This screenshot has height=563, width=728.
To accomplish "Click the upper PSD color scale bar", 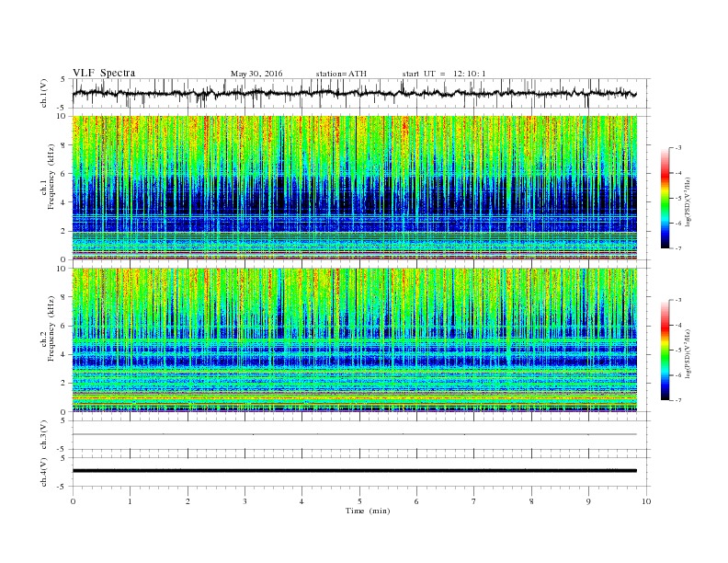I will (665, 198).
